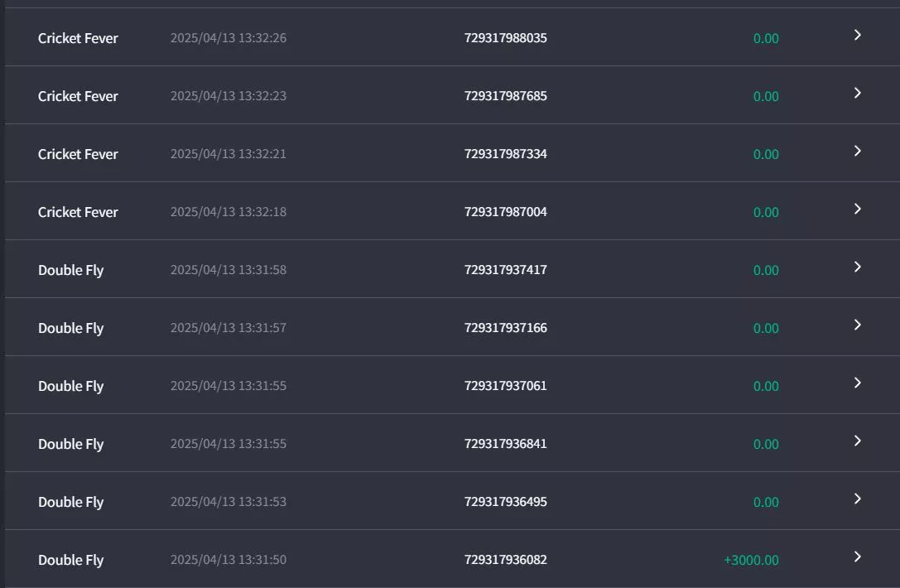Image resolution: width=900 pixels, height=588 pixels.
Task: Click Cricket Fever game name at 13:32:23
Action: 78,96
